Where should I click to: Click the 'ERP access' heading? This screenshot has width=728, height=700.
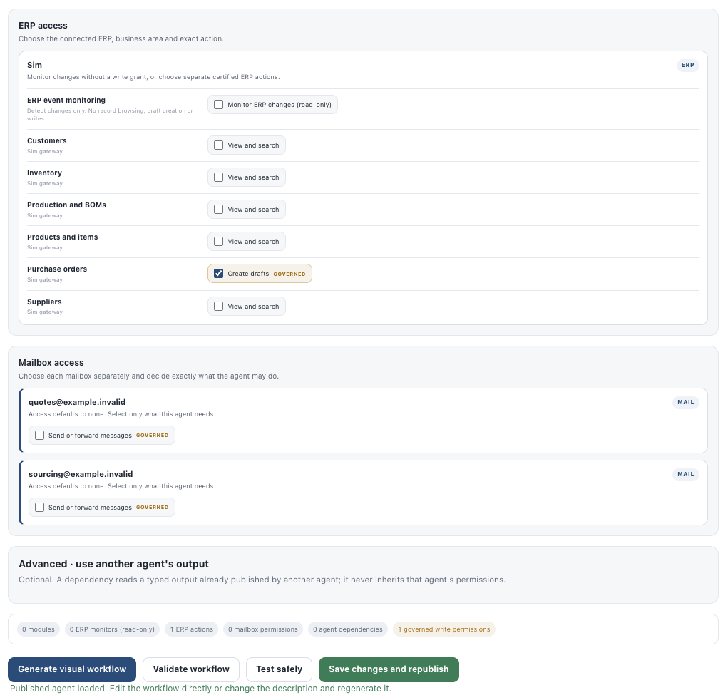click(43, 26)
